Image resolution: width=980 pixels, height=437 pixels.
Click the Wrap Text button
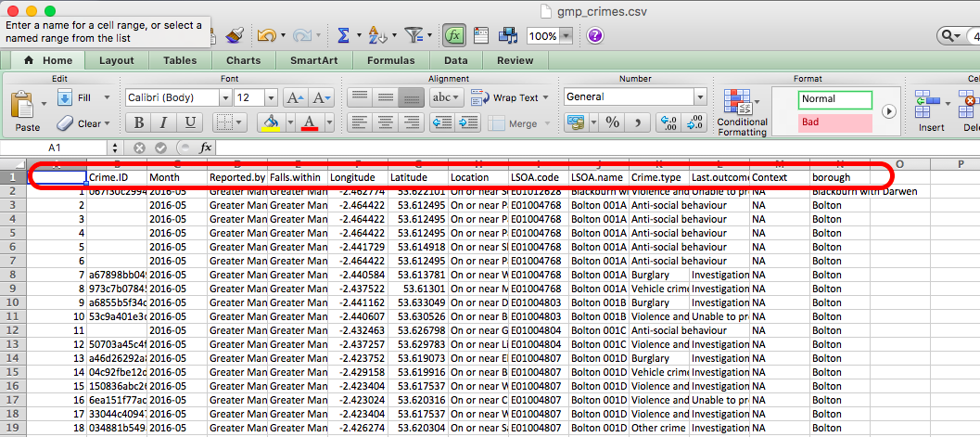(505, 97)
